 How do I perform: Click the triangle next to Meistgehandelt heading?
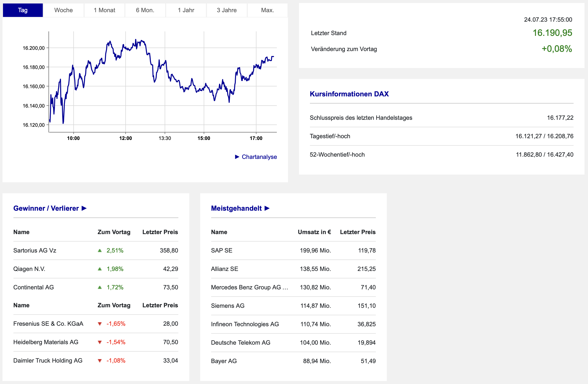[x=267, y=208]
